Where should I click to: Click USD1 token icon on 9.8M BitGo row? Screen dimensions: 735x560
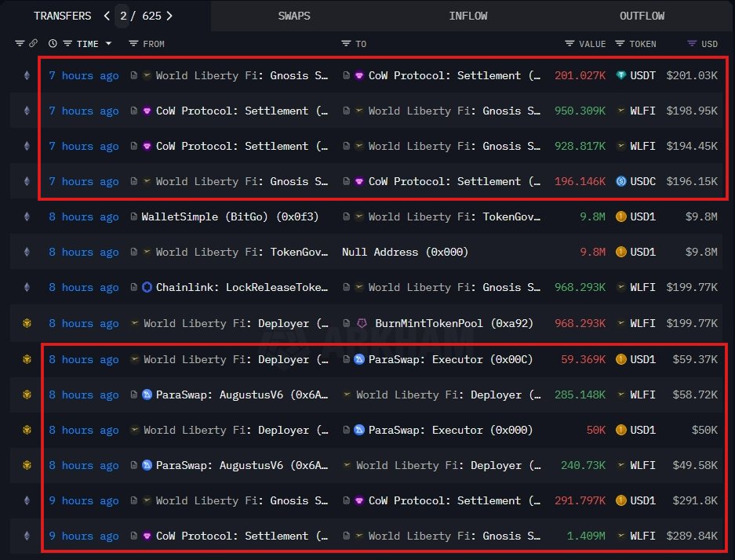[x=620, y=216]
